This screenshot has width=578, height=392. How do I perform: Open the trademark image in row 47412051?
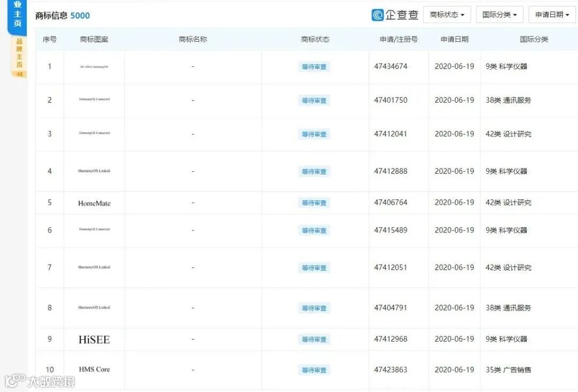[x=94, y=267]
